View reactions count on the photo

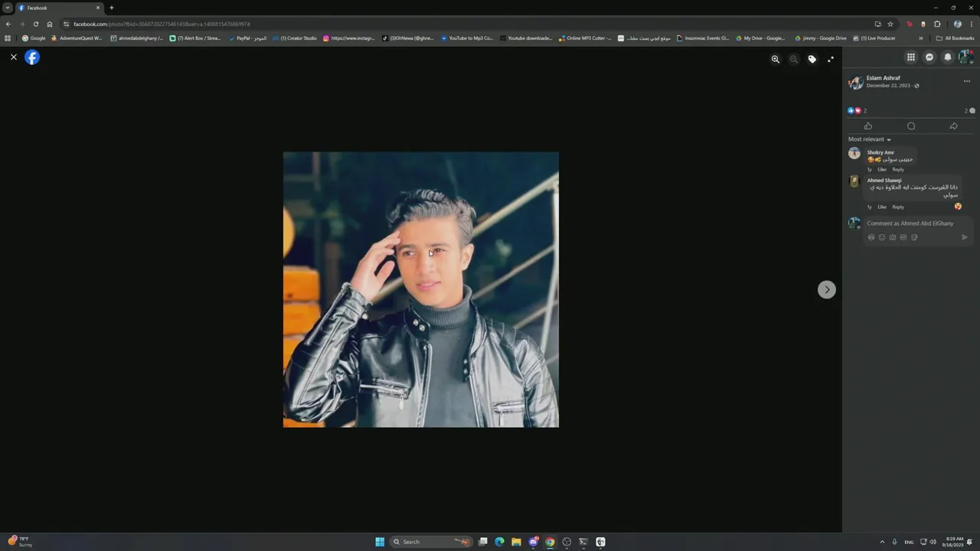(857, 111)
